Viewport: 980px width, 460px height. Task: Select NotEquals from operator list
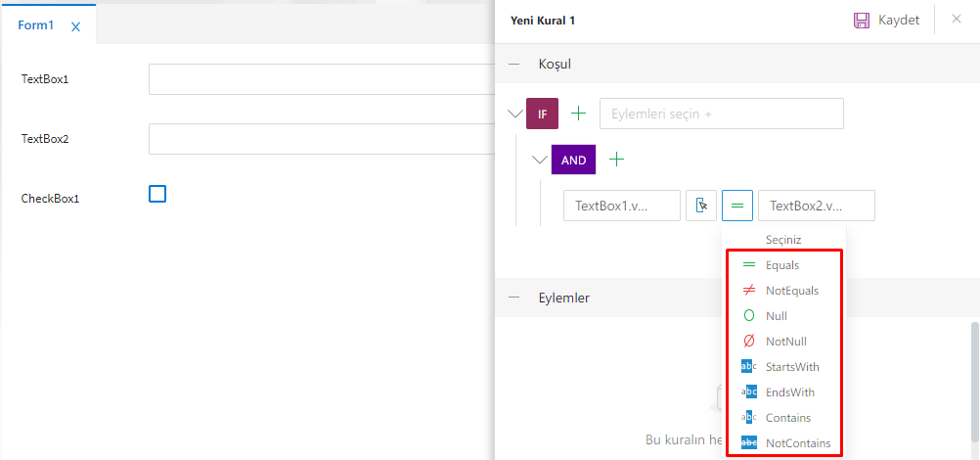tap(792, 291)
